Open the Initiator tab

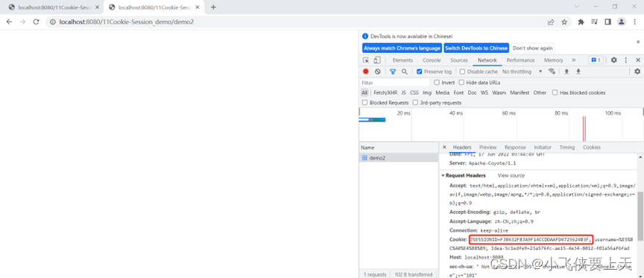coord(543,148)
